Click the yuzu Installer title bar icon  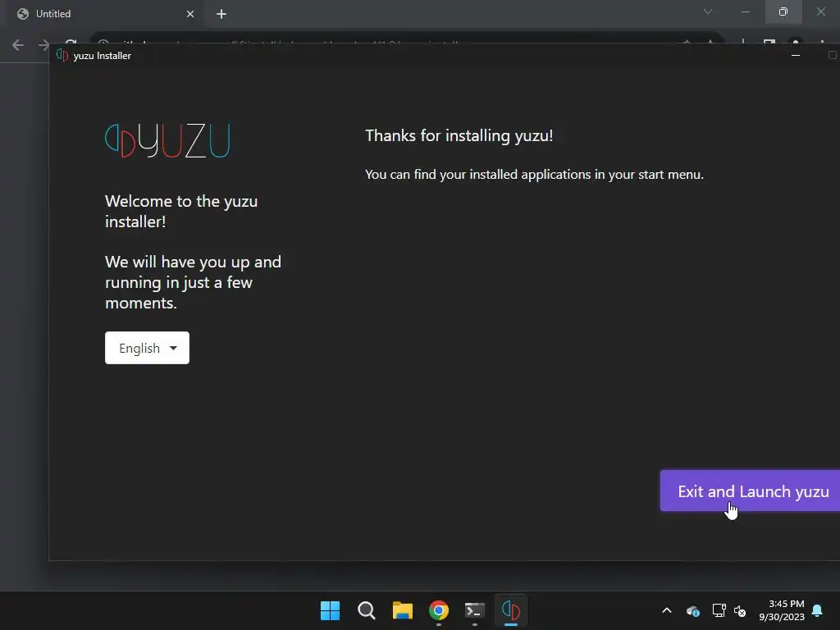[62, 55]
